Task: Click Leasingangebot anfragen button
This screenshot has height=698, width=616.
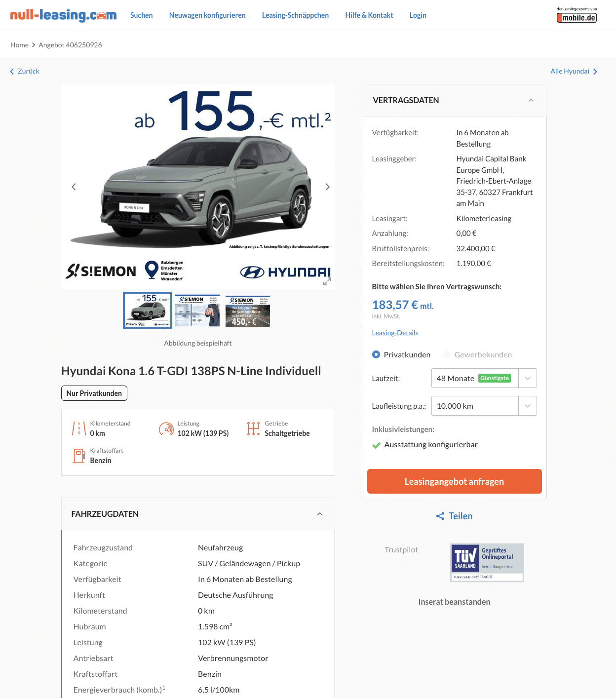Action: tap(455, 481)
